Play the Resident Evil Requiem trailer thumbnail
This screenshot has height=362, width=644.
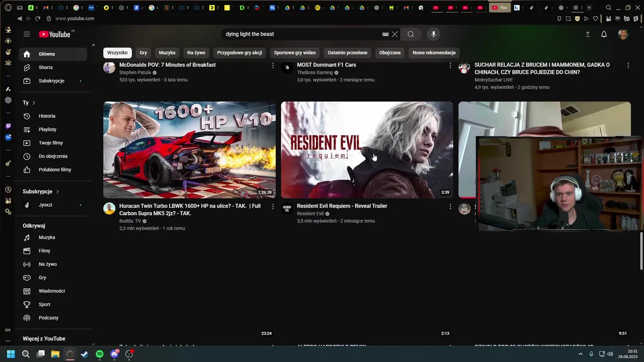click(367, 150)
